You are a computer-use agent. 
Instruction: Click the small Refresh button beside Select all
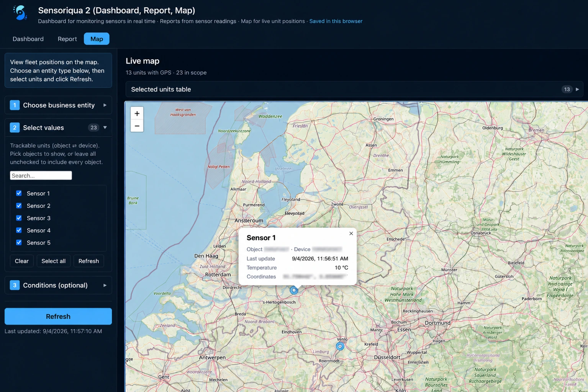pos(88,261)
